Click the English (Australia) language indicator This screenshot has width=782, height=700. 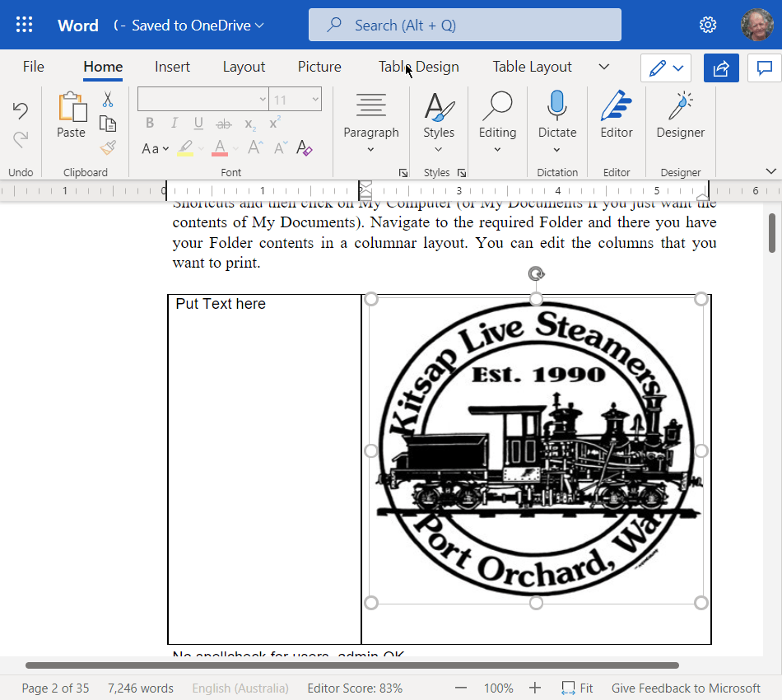tap(240, 688)
